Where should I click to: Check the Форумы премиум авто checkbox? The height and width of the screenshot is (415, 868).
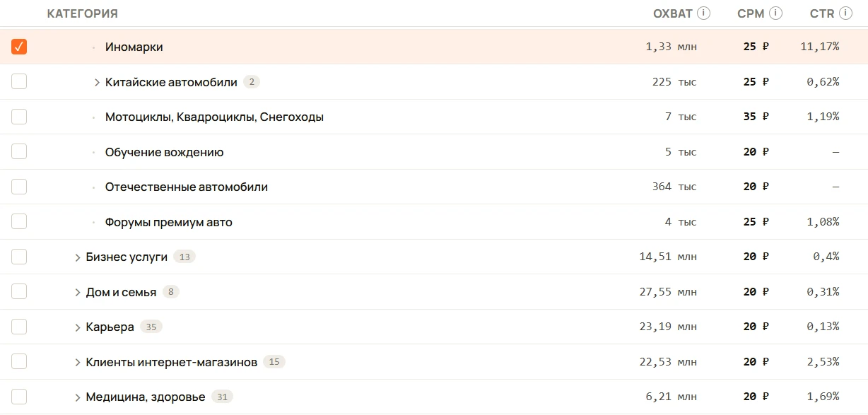tap(19, 221)
